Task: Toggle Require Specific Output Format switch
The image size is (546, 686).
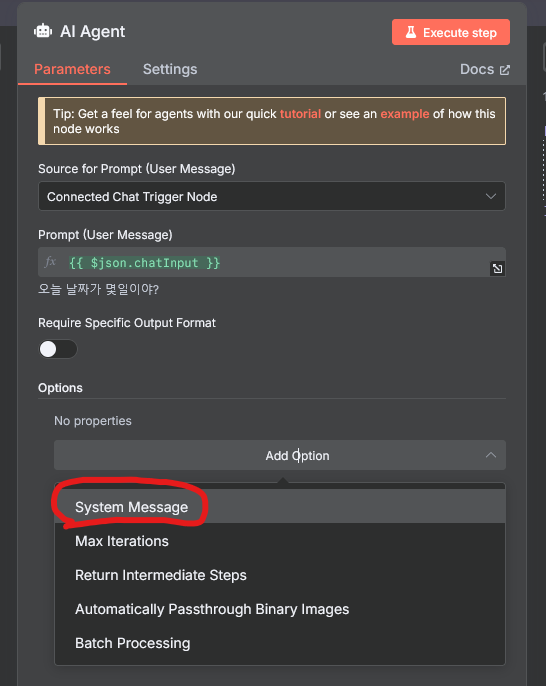Action: tap(58, 349)
